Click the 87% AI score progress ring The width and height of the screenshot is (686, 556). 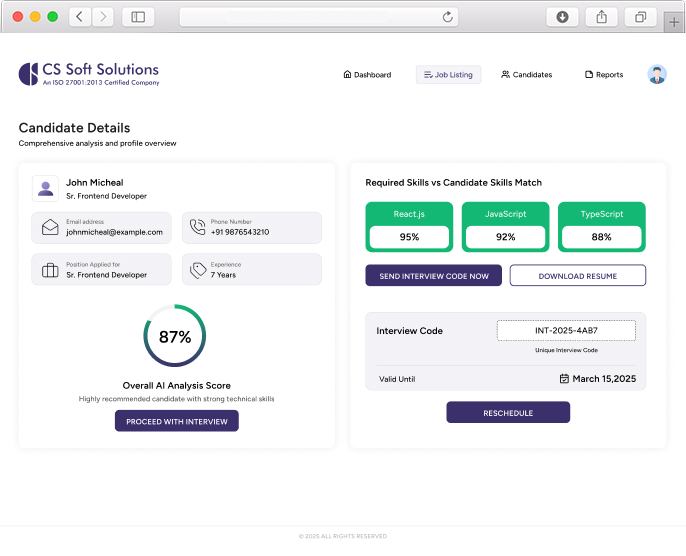(x=175, y=337)
